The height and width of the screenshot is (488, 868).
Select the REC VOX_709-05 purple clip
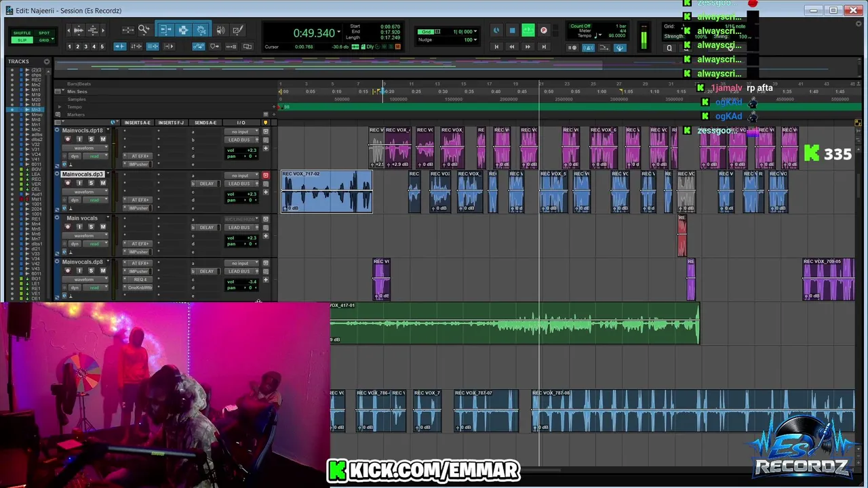tap(829, 279)
